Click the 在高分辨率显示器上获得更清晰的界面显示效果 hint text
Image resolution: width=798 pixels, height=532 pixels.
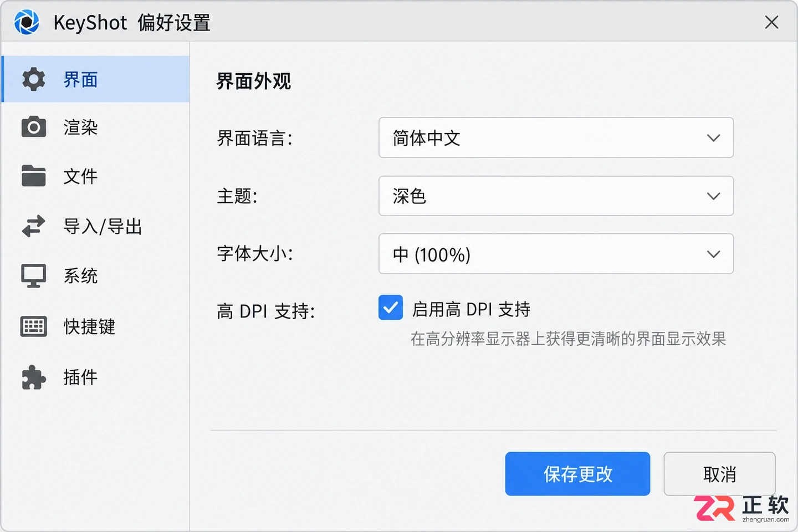pyautogui.click(x=568, y=339)
